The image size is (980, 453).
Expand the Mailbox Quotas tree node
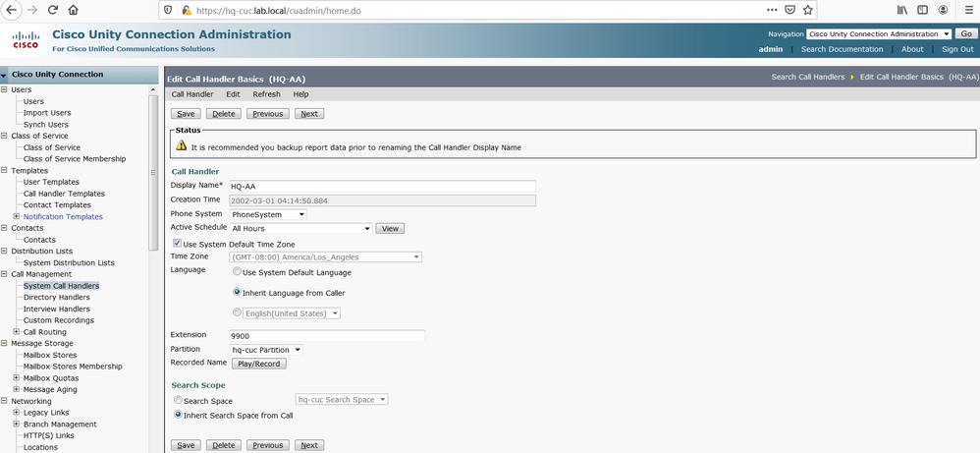click(17, 378)
